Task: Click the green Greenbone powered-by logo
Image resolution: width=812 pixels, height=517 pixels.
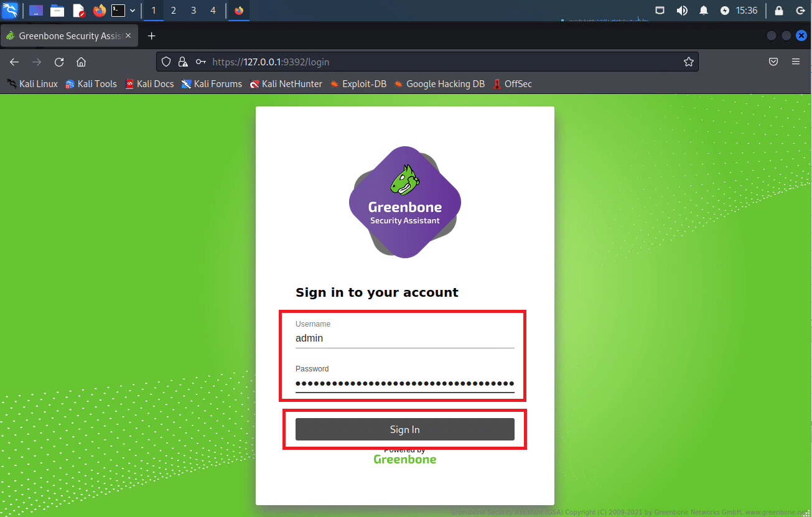Action: click(x=405, y=459)
